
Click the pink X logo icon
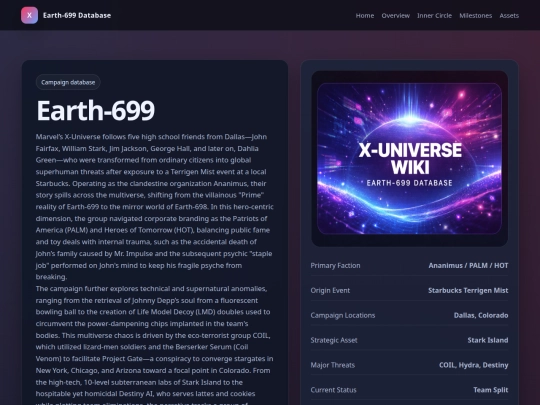tap(29, 15)
